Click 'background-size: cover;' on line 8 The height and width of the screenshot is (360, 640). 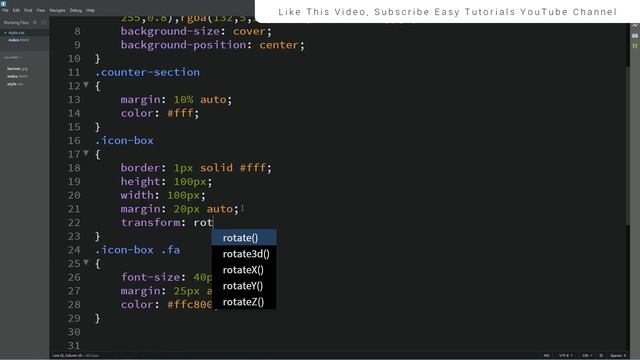196,31
